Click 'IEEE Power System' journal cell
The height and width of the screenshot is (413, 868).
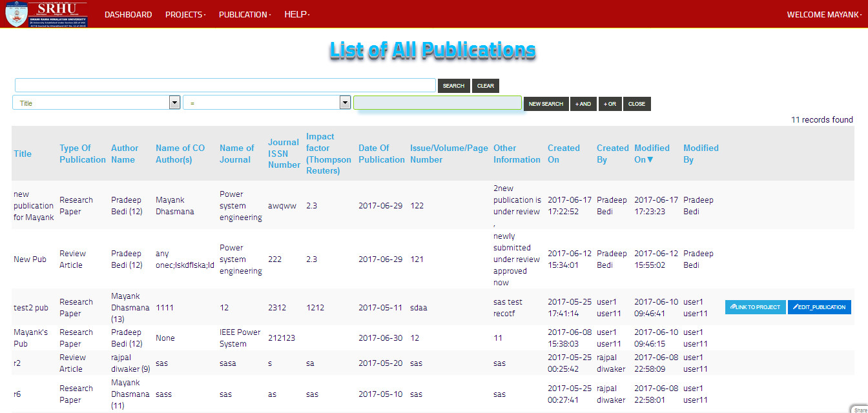pos(242,338)
